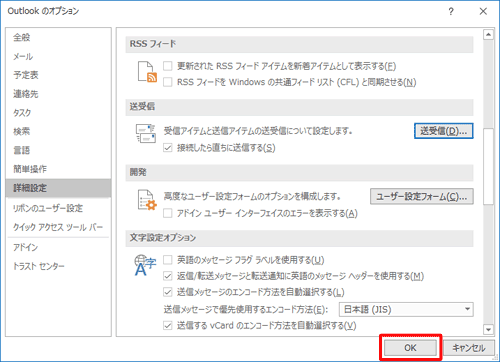Image resolution: width=500 pixels, height=362 pixels.
Task: Open ユーザー設定フォーム(C)... button
Action: click(422, 196)
